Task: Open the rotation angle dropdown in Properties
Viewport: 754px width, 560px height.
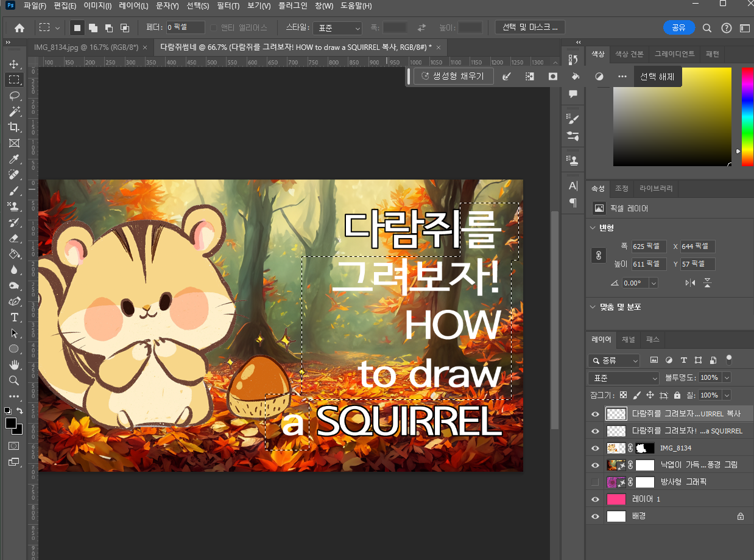Action: [x=654, y=283]
